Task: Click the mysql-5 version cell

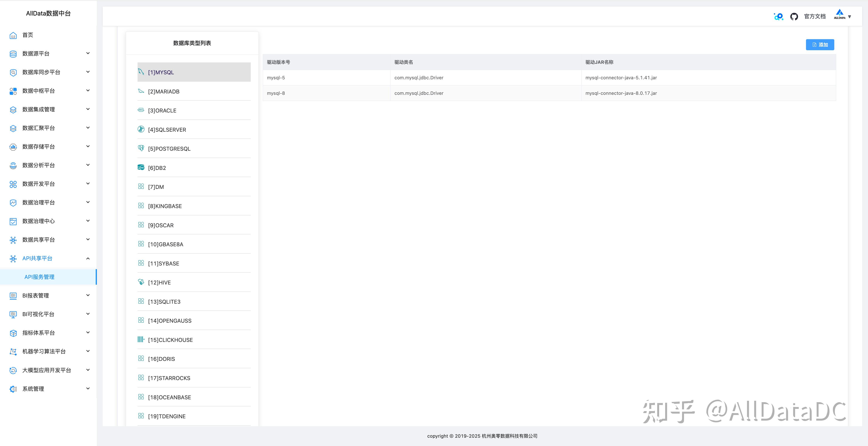Action: point(326,78)
